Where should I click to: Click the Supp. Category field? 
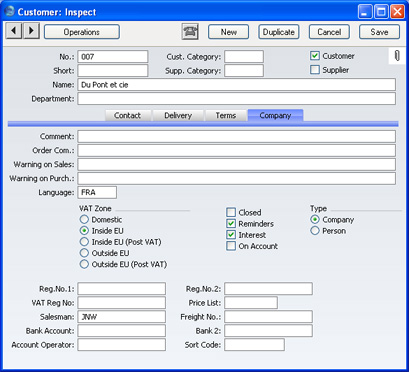pos(244,71)
